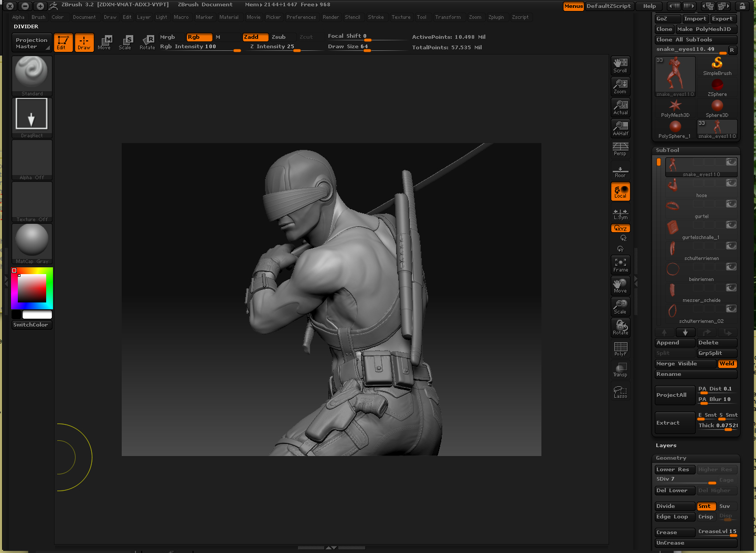Click the Divide button
This screenshot has width=756, height=553.
674,506
